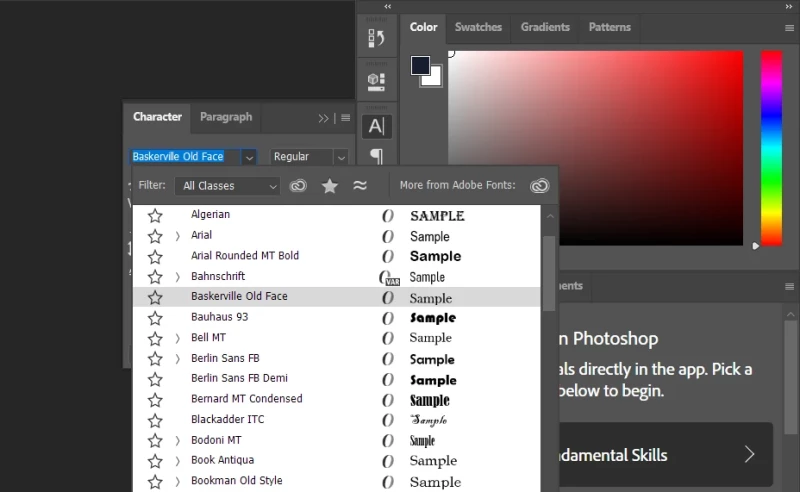
Task: Expand the Arial font family
Action: pyautogui.click(x=177, y=236)
